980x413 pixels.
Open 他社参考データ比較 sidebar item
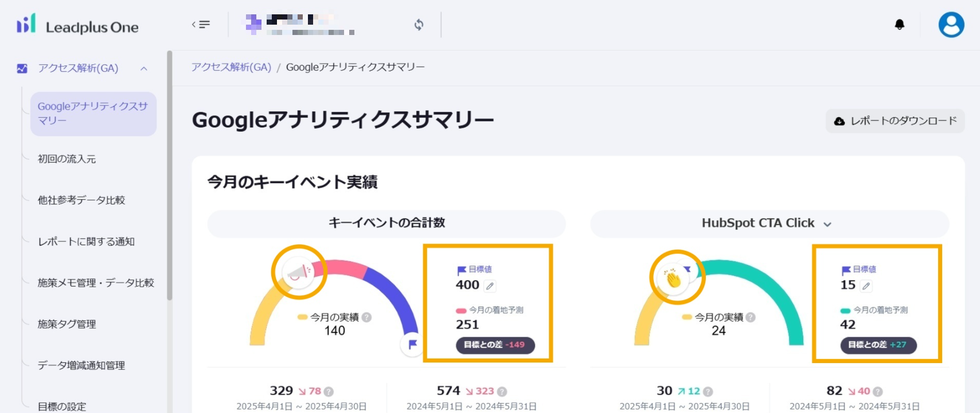81,200
